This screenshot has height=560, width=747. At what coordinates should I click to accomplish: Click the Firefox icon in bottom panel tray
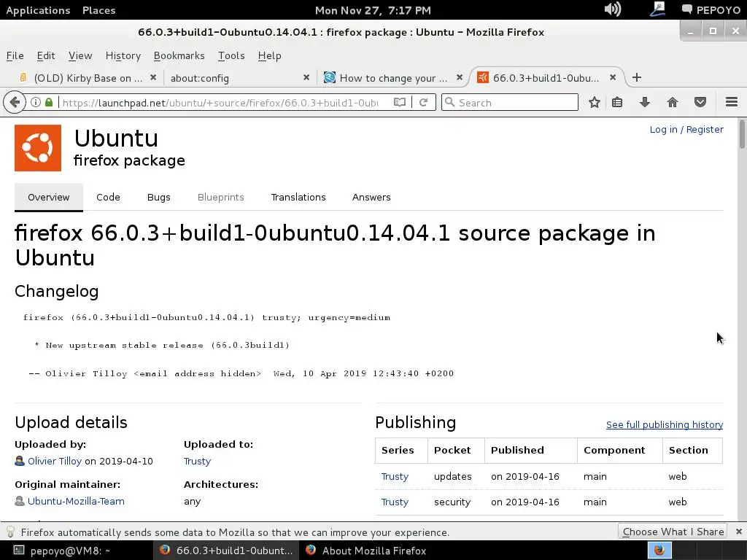[659, 550]
